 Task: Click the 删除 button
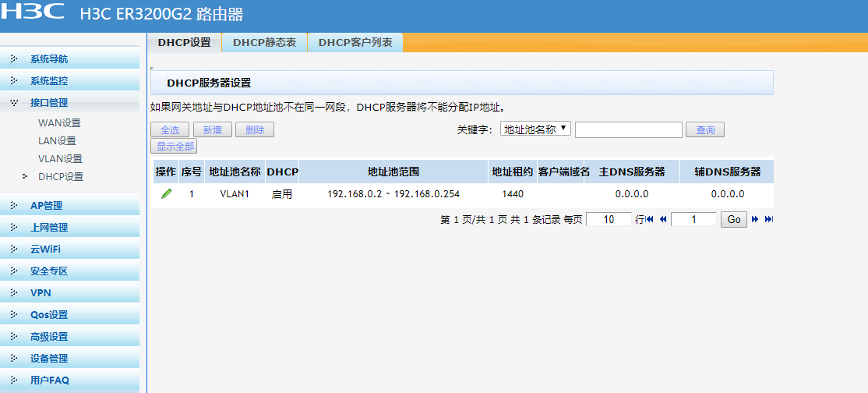point(255,129)
